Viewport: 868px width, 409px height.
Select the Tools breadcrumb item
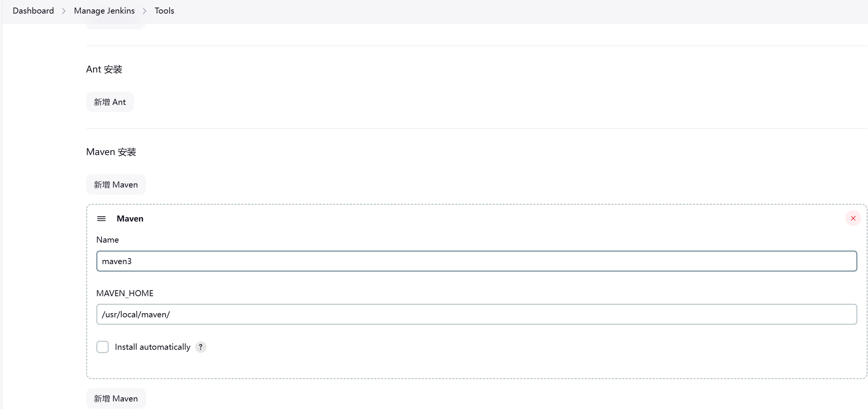click(x=164, y=11)
